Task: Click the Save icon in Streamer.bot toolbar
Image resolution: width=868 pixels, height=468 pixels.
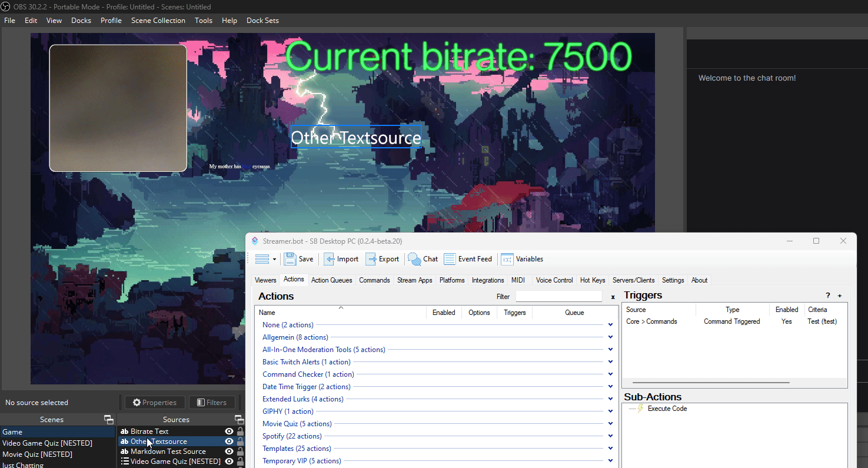Action: click(x=290, y=259)
